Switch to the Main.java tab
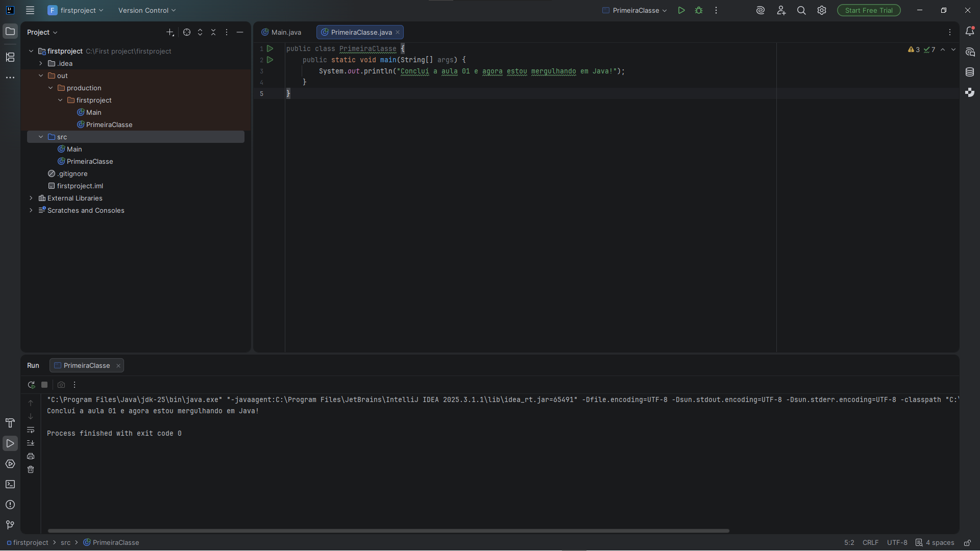The image size is (980, 551). [x=282, y=32]
